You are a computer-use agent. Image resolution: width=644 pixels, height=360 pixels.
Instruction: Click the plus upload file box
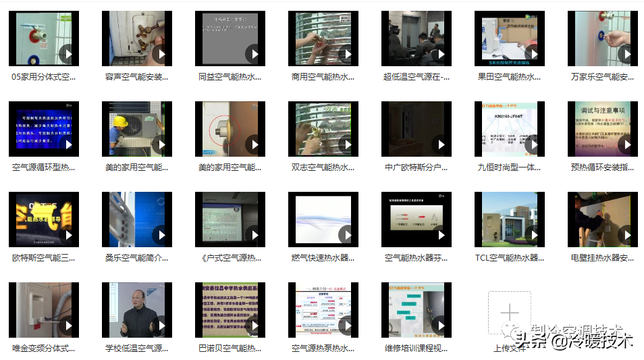(509, 313)
